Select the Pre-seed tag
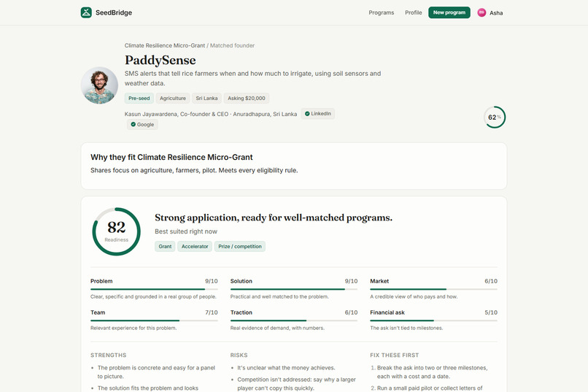The height and width of the screenshot is (392, 588). [x=139, y=99]
